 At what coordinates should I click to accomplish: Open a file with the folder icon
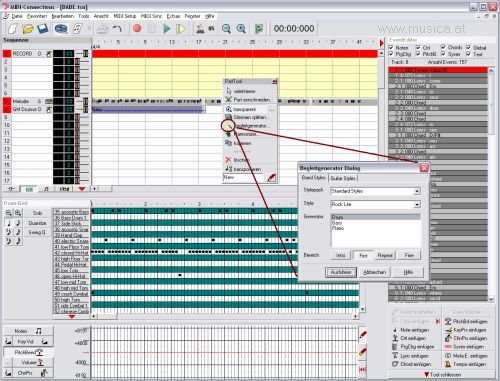point(28,29)
